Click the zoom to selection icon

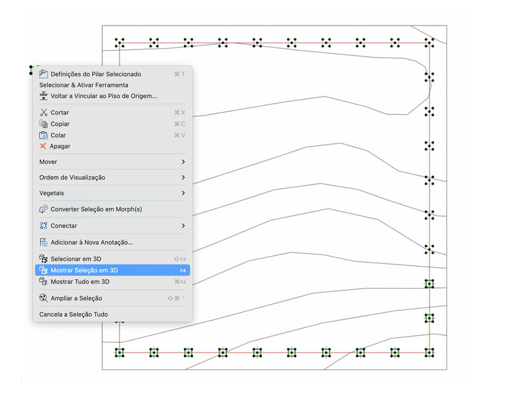[44, 298]
